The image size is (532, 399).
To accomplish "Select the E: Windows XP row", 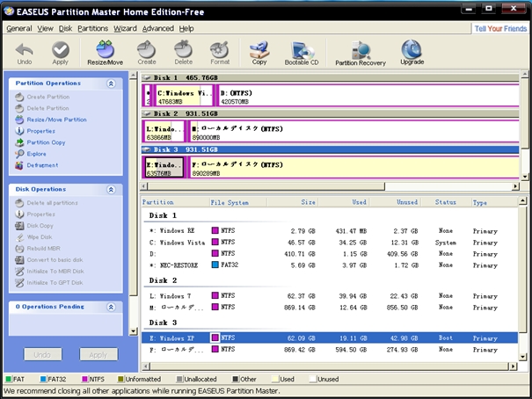I will click(329, 338).
